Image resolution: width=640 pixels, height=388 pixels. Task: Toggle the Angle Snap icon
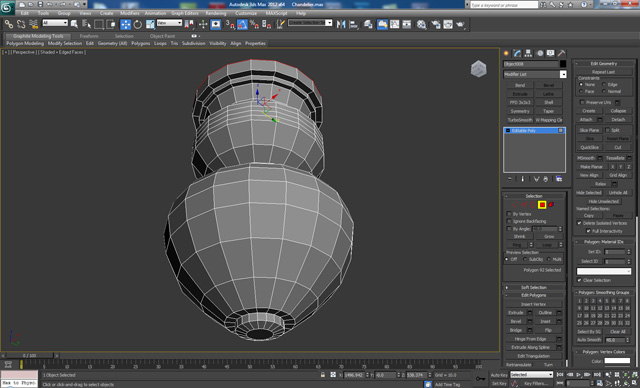242,24
